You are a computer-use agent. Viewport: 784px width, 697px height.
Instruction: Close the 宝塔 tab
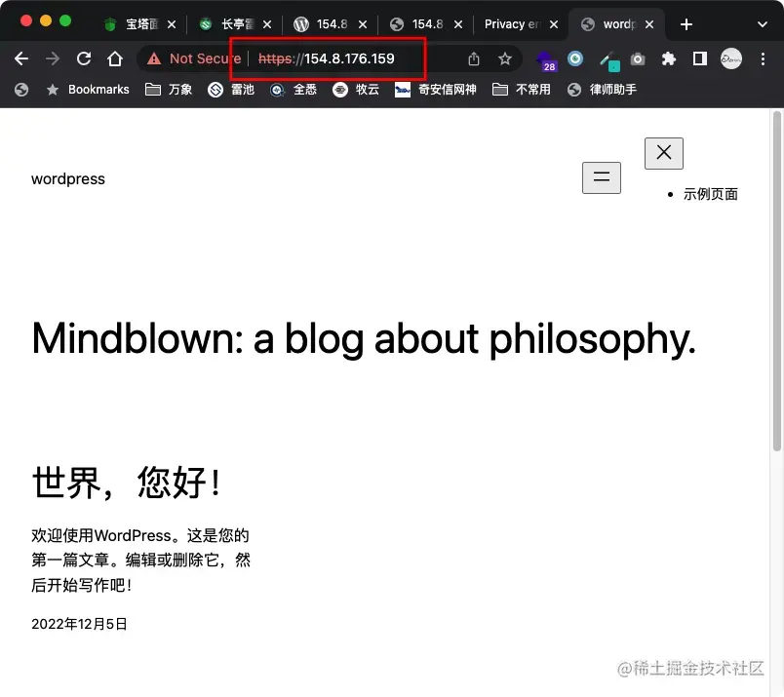[172, 24]
